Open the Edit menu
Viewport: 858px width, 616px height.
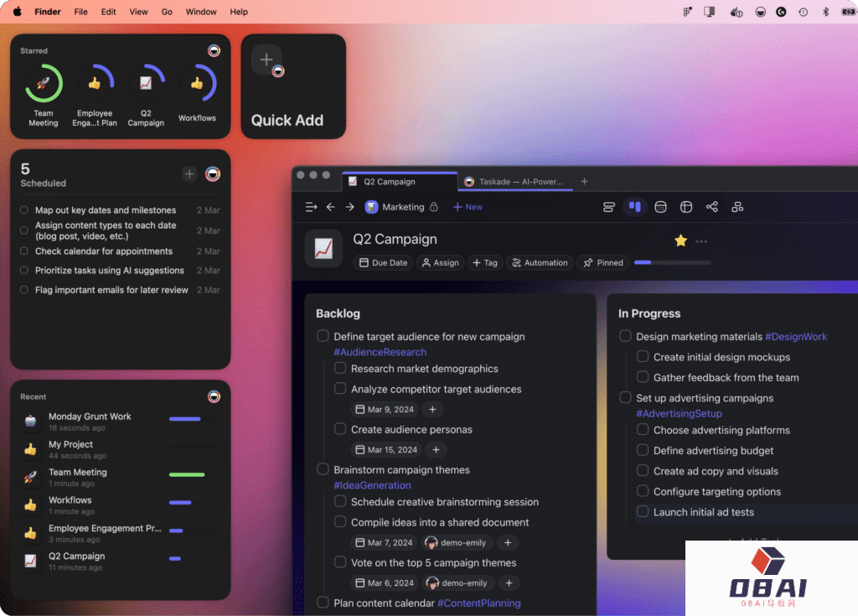[x=108, y=12]
